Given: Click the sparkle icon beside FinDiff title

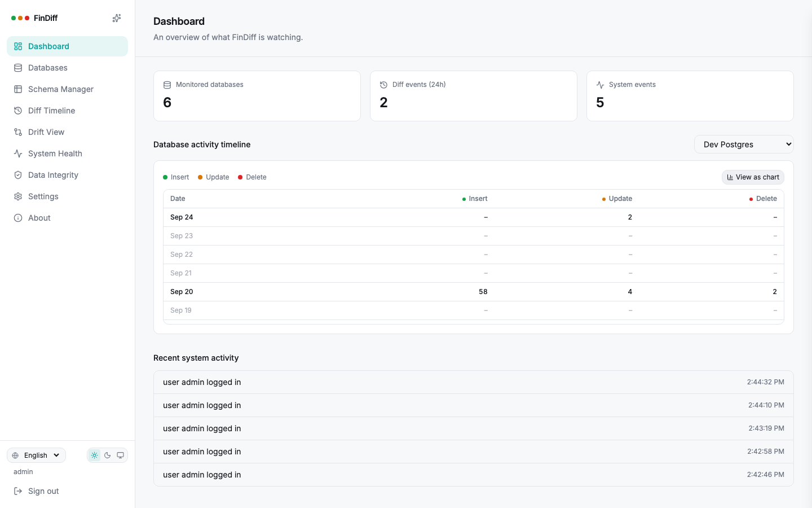Looking at the screenshot, I should [117, 18].
